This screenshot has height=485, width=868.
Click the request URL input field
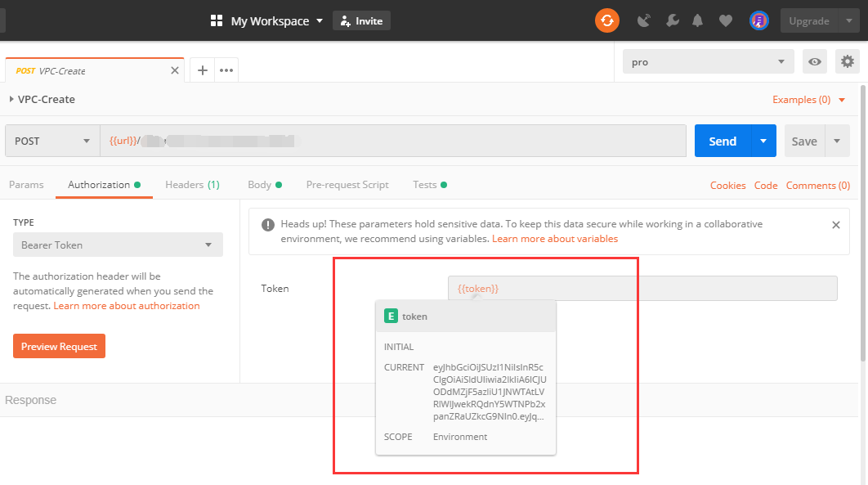coord(393,141)
